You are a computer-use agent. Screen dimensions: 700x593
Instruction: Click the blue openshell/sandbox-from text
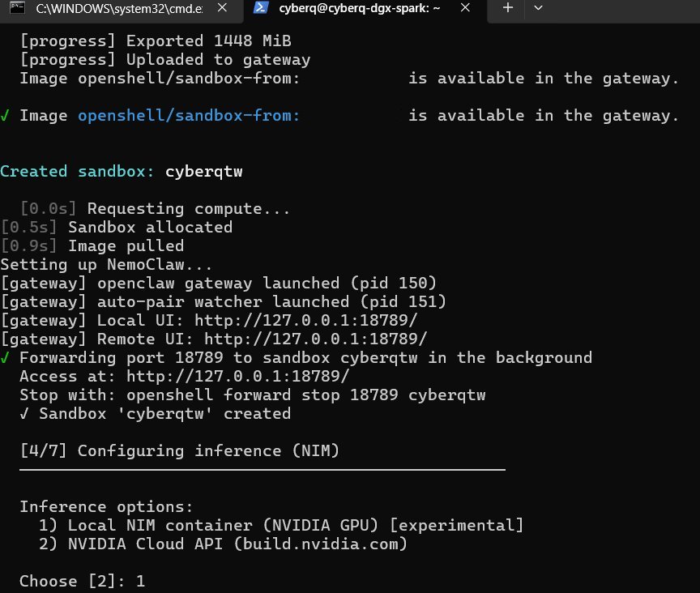189,116
